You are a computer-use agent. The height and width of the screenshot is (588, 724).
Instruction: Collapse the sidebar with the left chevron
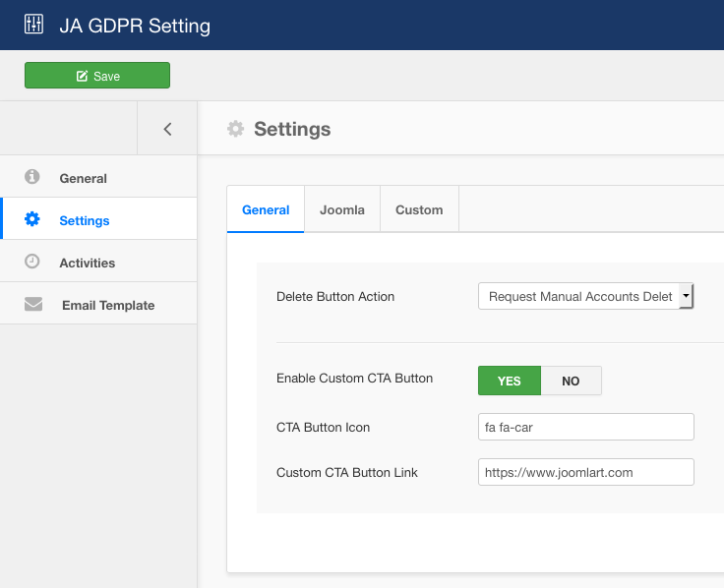tap(167, 129)
